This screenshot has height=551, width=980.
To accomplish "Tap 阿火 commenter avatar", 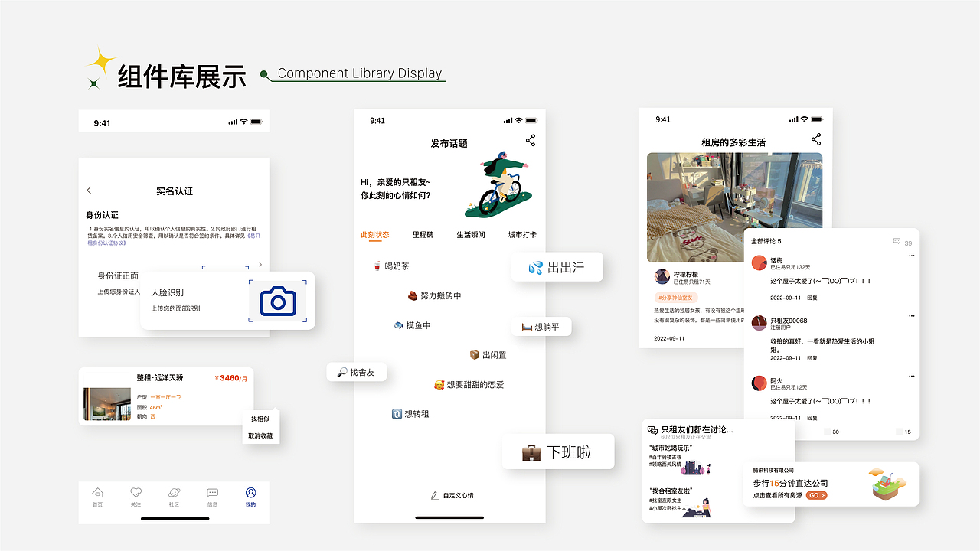I will pos(759,383).
